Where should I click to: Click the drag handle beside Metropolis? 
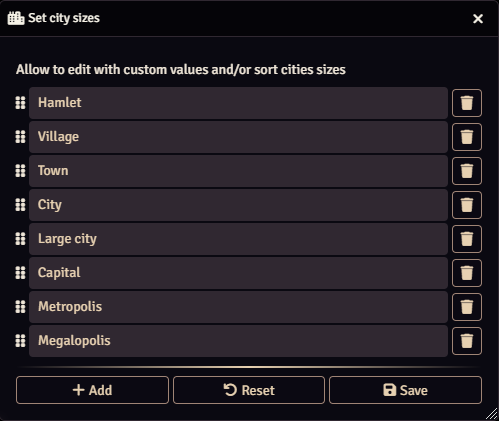pos(20,307)
